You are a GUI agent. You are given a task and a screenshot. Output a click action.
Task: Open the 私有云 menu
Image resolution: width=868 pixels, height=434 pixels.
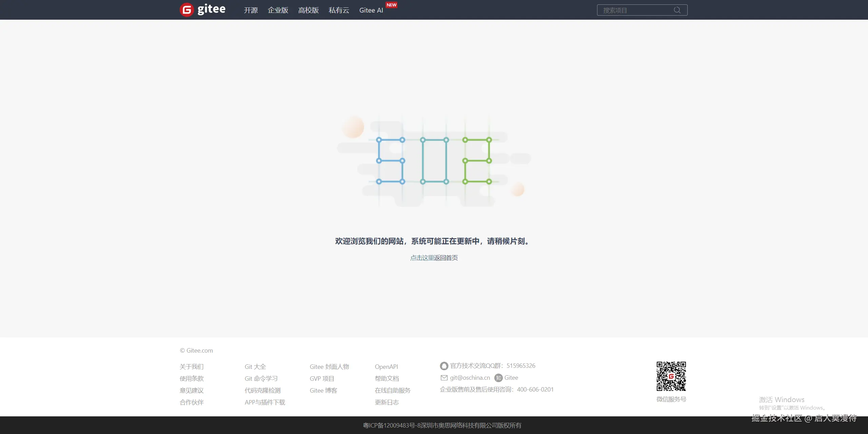pyautogui.click(x=339, y=10)
